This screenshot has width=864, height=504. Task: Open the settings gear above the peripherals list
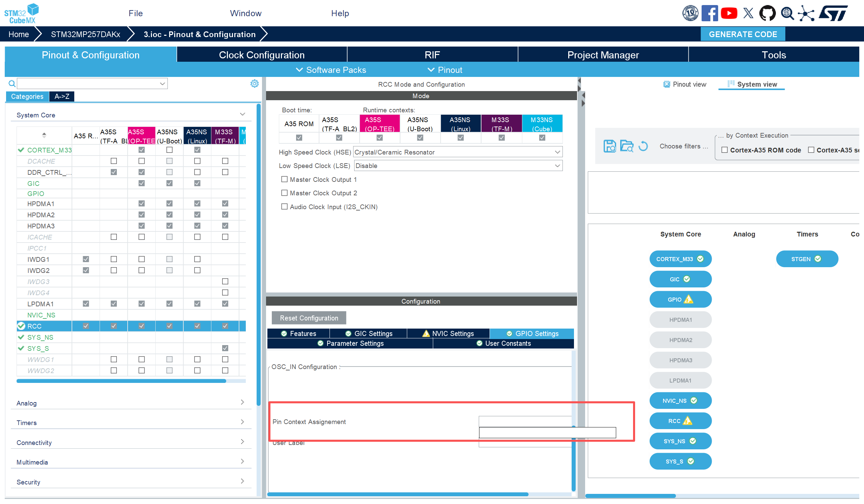tap(255, 83)
